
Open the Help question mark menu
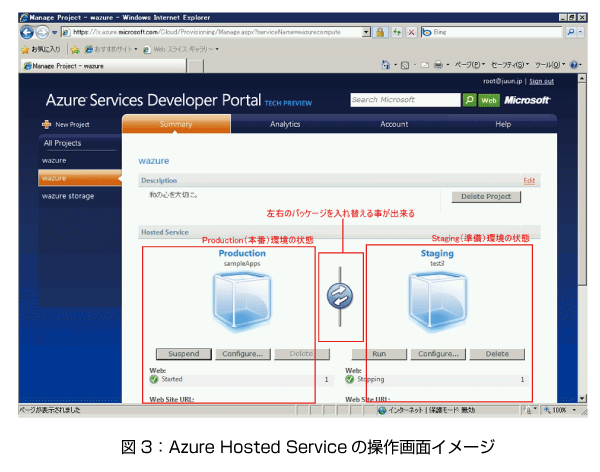(576, 65)
